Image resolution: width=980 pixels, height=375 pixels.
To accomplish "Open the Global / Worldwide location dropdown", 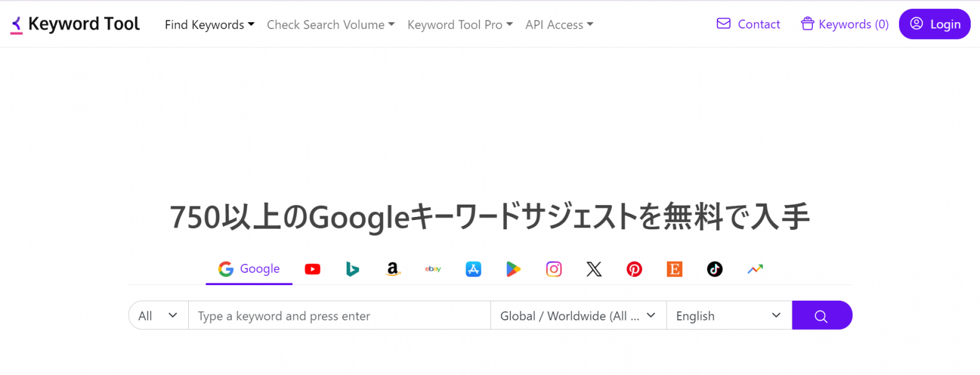I will pyautogui.click(x=578, y=315).
